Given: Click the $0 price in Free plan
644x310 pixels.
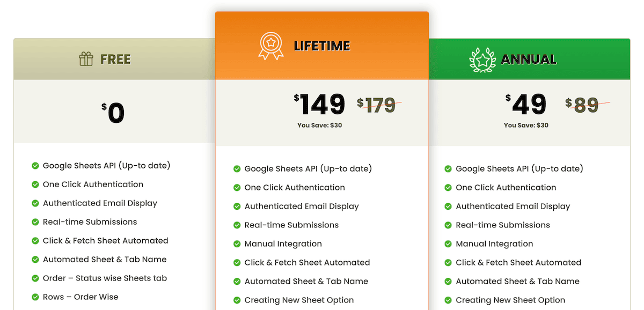Looking at the screenshot, I should coord(113,113).
